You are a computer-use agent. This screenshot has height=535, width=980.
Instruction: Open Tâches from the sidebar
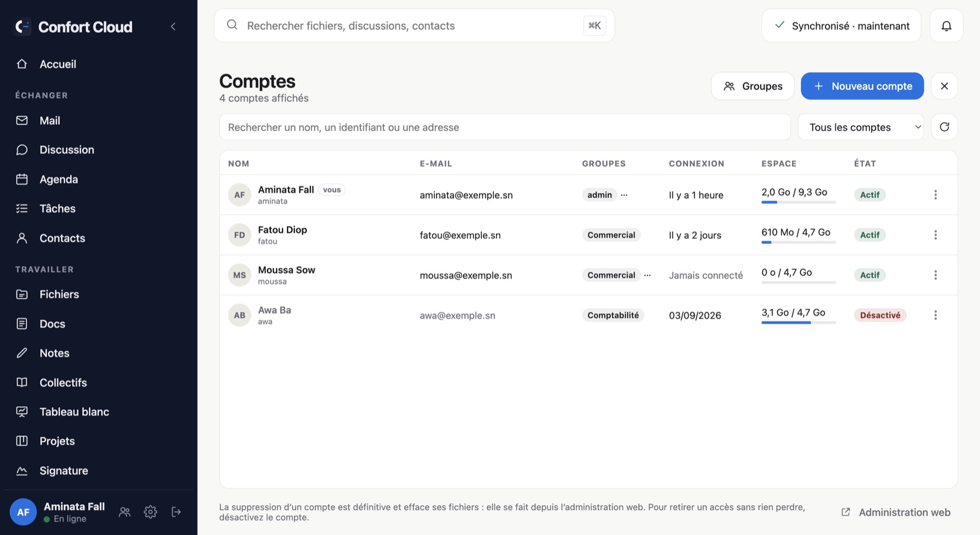tap(99, 208)
